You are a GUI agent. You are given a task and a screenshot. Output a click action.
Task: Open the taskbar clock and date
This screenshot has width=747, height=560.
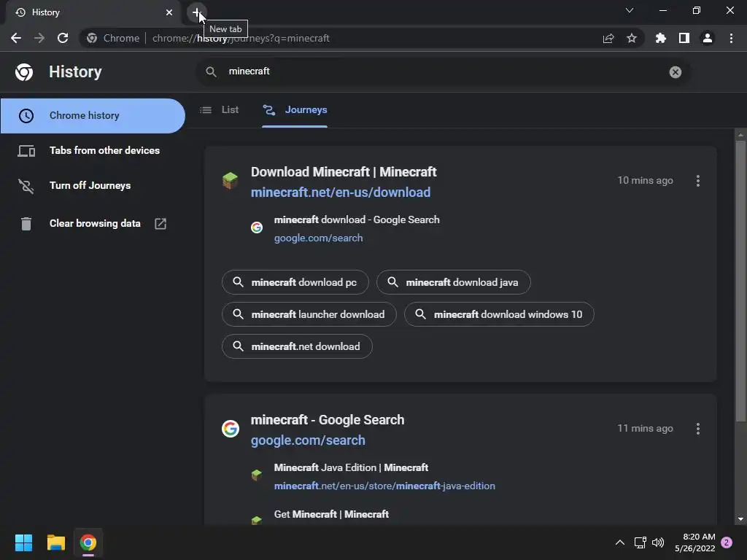[694, 542]
